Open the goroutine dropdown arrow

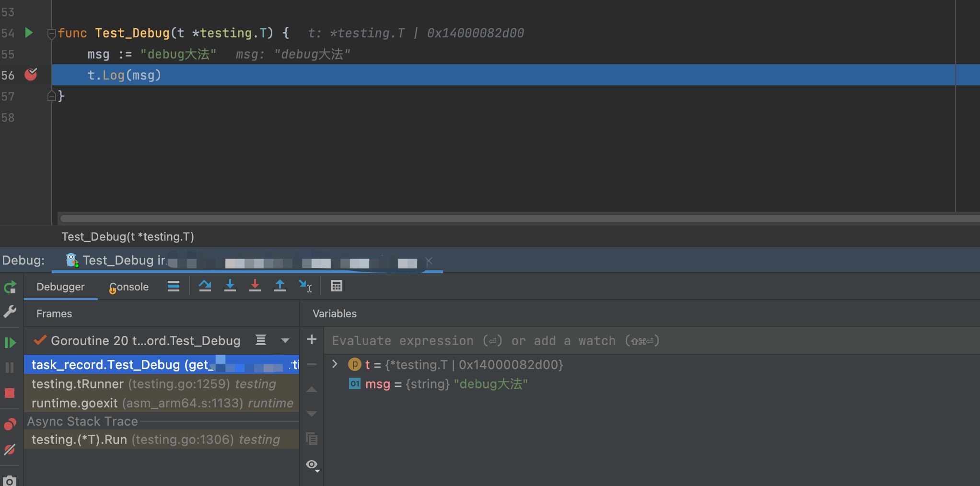(285, 341)
